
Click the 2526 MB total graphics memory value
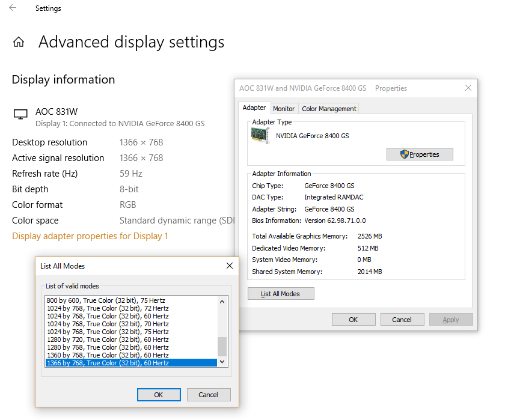pos(370,236)
